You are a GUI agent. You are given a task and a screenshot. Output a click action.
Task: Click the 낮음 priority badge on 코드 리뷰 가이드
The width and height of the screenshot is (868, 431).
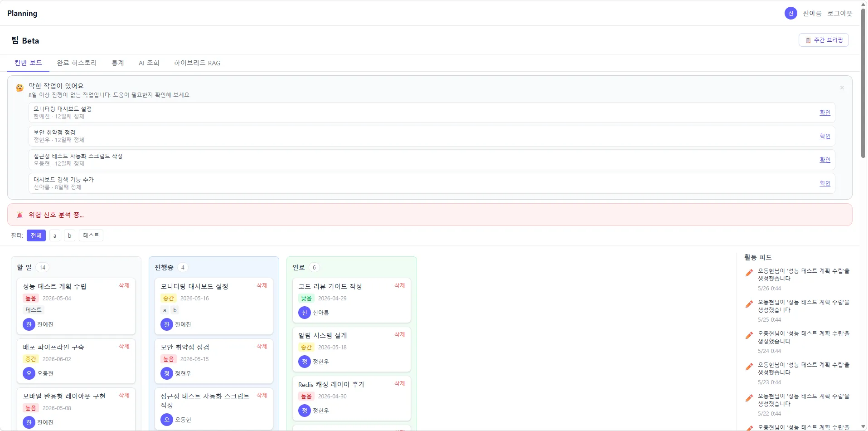[x=306, y=298]
